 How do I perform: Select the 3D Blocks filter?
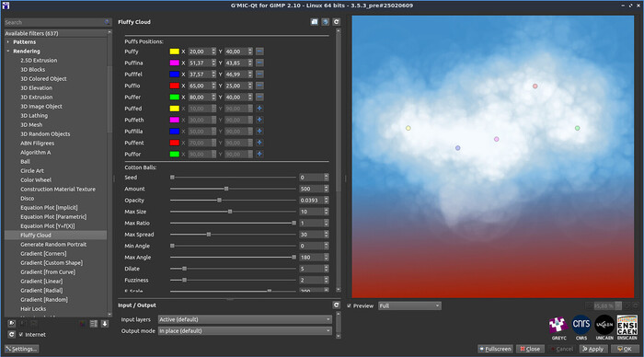[33, 69]
